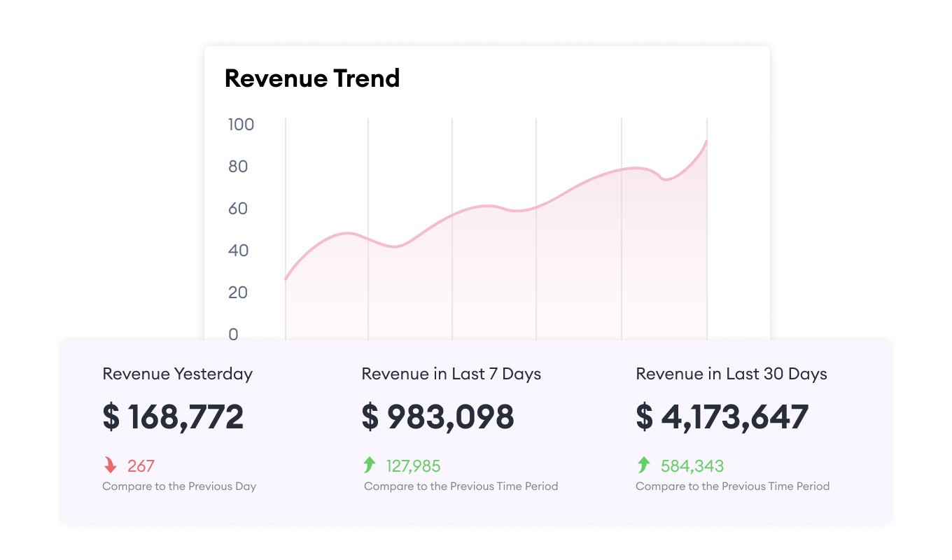This screenshot has width=952, height=560.
Task: Click the 127,985 increase value
Action: coord(413,466)
